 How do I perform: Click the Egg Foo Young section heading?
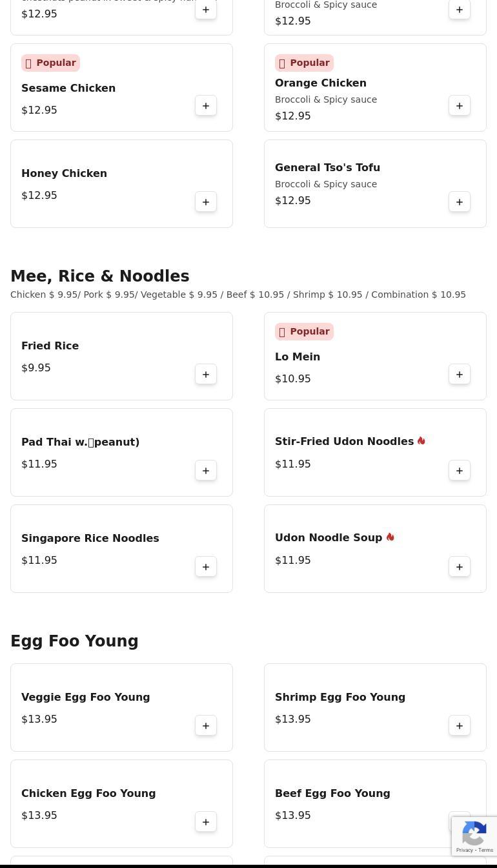(x=74, y=641)
